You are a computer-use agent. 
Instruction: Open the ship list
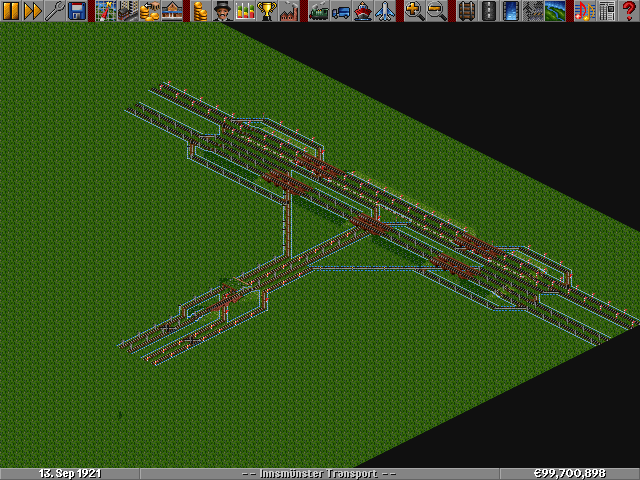pyautogui.click(x=362, y=11)
